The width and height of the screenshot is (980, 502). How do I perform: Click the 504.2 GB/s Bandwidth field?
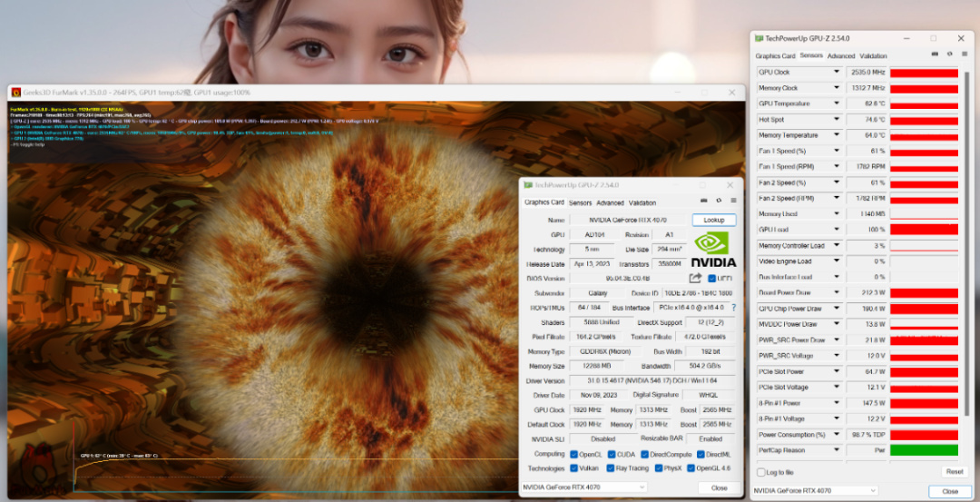click(x=706, y=367)
